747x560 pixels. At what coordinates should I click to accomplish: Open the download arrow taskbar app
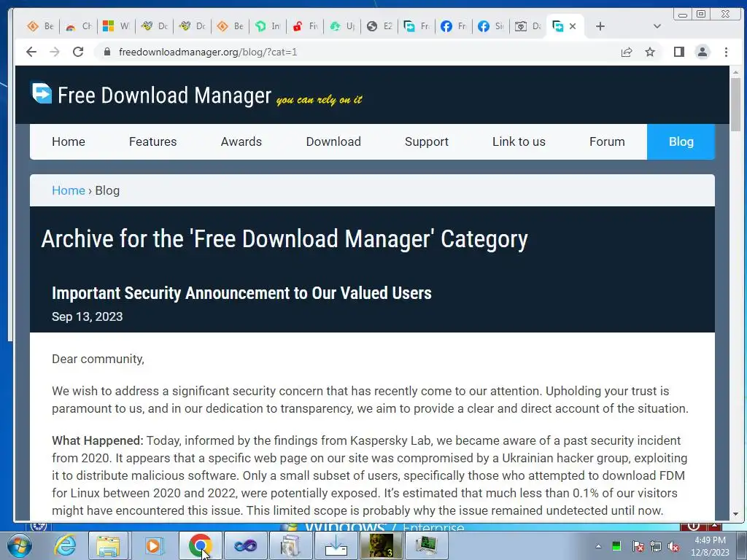pyautogui.click(x=336, y=545)
